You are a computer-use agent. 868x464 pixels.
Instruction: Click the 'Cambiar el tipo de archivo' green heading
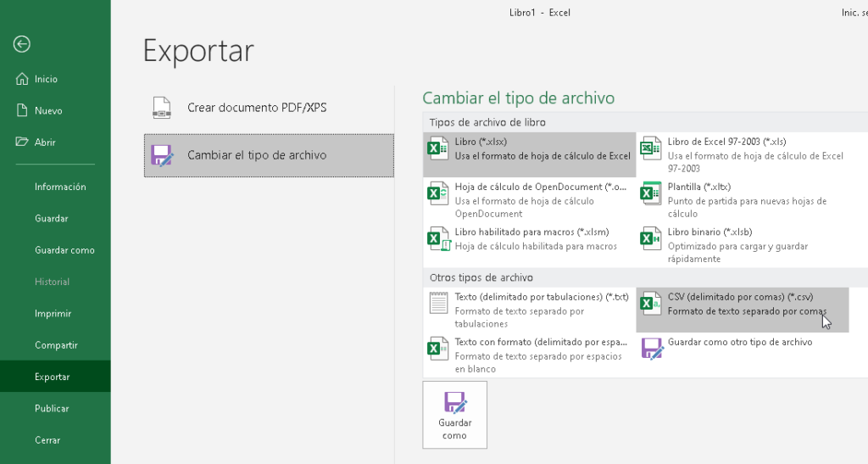coord(519,98)
